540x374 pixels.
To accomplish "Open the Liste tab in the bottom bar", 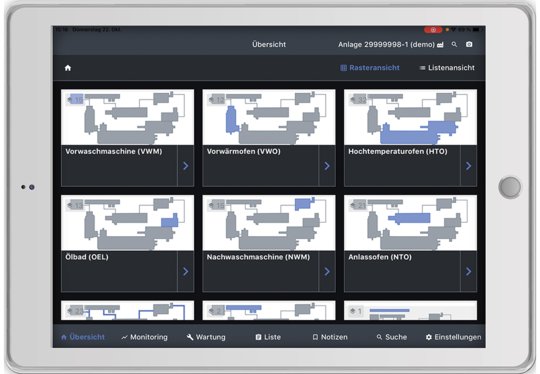I will [x=268, y=337].
